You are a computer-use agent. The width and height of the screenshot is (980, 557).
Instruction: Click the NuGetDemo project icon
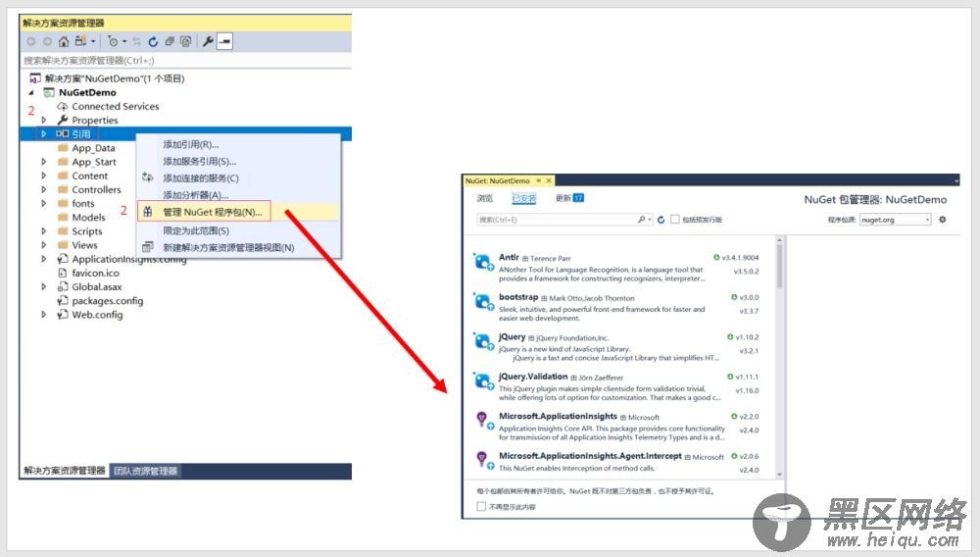point(48,92)
